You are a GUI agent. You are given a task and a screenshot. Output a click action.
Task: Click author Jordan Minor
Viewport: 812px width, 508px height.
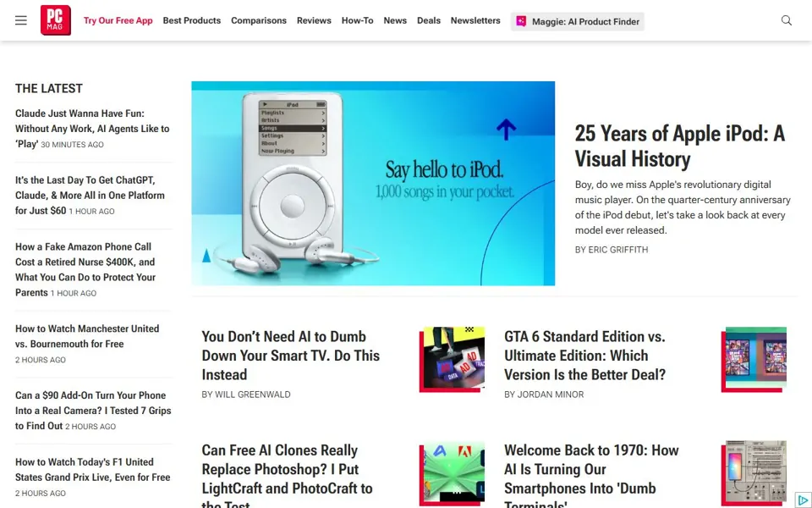point(551,395)
